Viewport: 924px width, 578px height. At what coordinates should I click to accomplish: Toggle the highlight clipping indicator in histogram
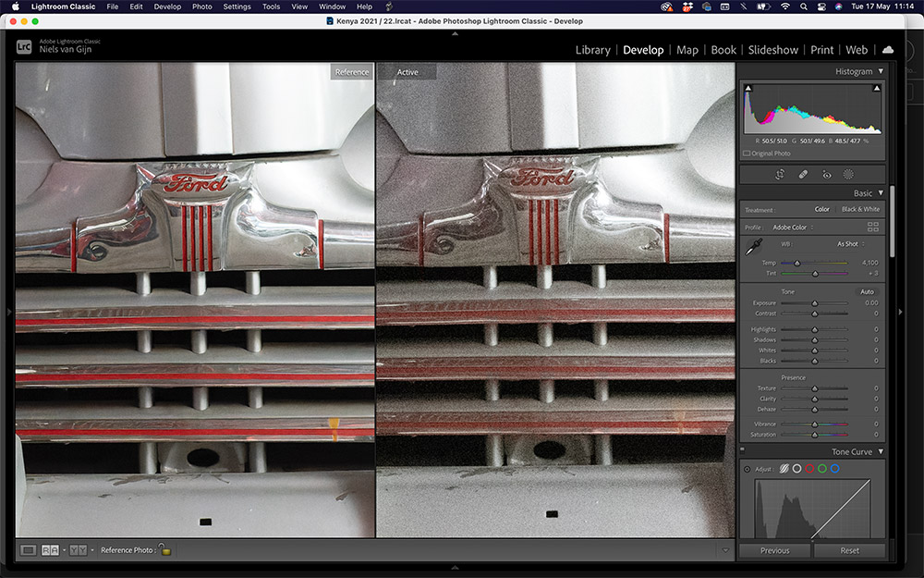(x=876, y=89)
